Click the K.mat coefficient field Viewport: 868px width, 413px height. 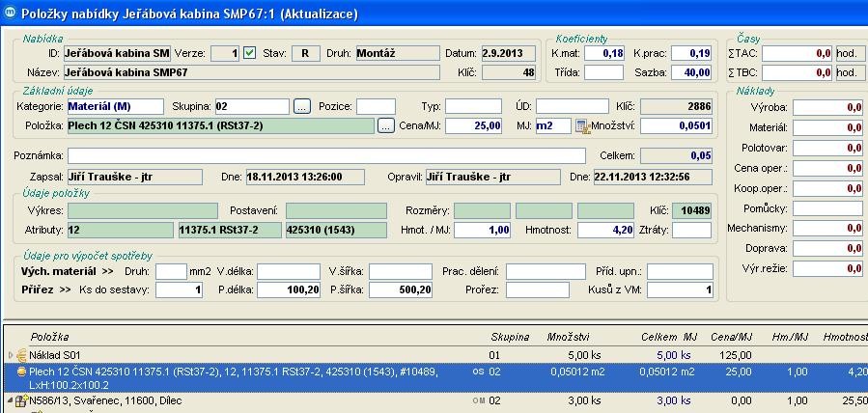click(x=602, y=53)
